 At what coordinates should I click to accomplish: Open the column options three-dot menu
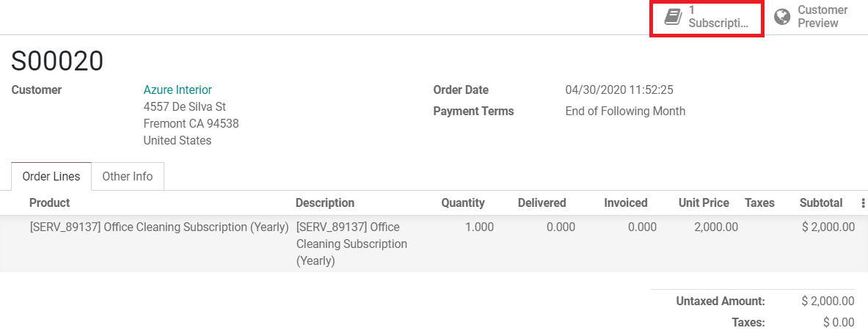pos(862,203)
